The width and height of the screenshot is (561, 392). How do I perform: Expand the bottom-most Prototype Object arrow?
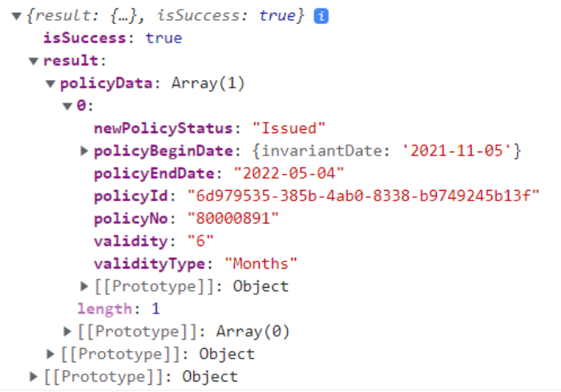coord(34,376)
